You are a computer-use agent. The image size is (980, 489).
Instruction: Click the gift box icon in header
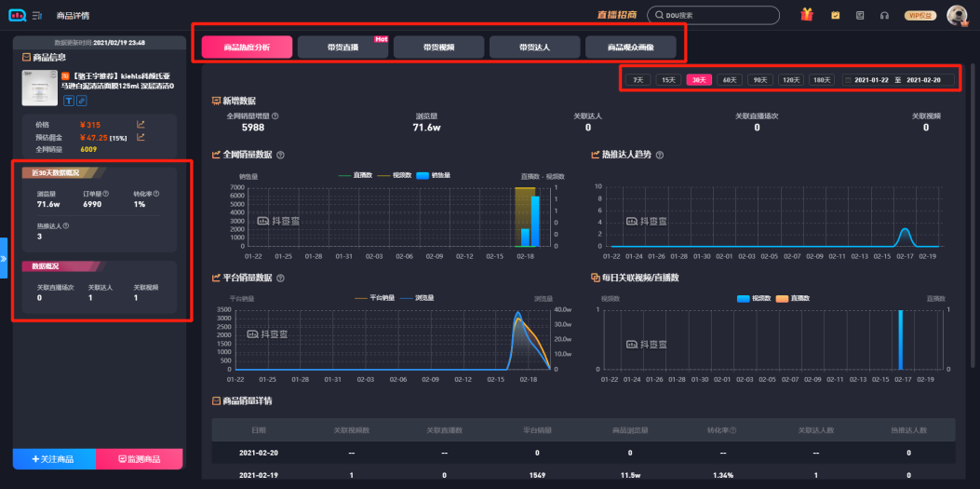tap(806, 15)
